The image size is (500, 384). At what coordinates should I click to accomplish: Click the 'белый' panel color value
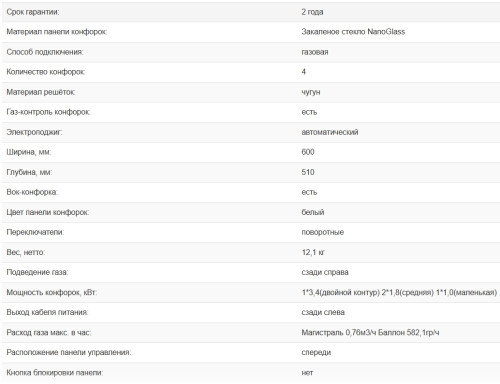click(313, 212)
